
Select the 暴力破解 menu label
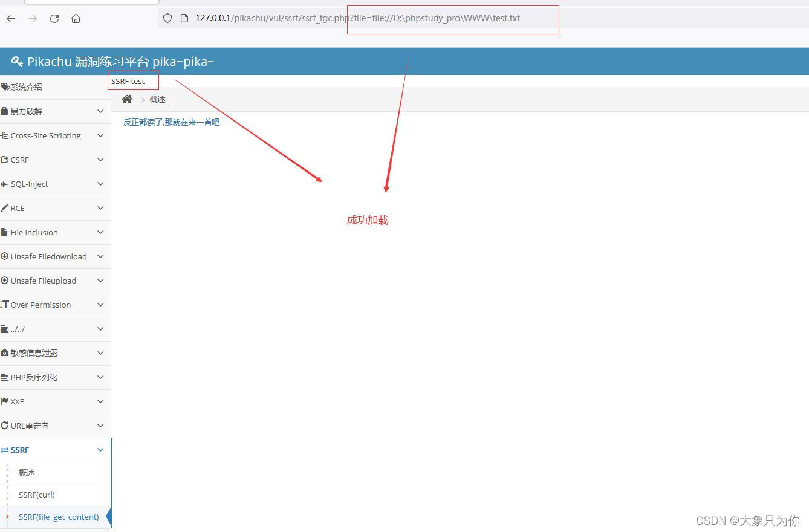pos(26,111)
